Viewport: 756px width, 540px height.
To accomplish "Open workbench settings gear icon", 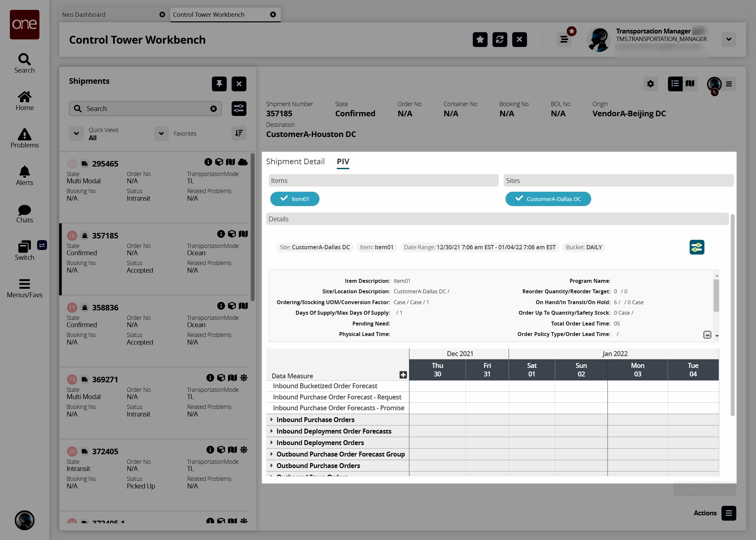I will (x=650, y=84).
